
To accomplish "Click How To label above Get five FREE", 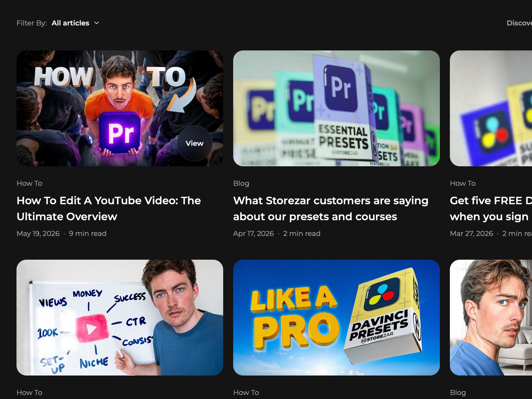I will [x=463, y=183].
